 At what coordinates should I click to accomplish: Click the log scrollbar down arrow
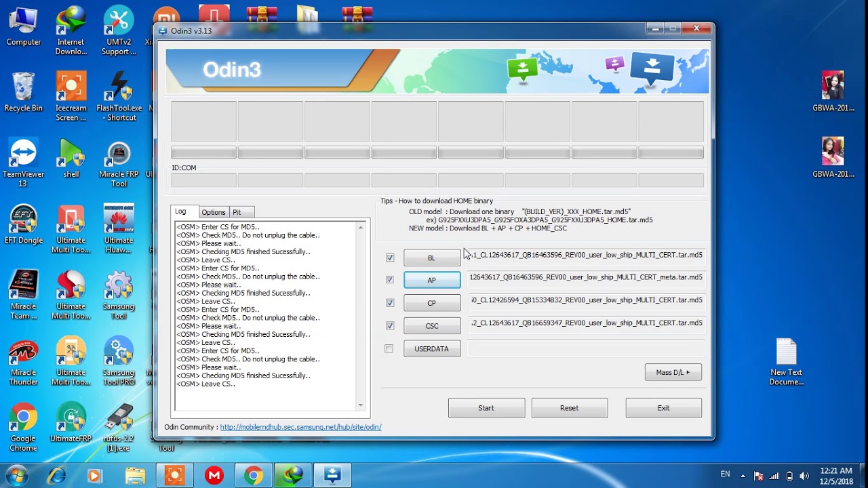tap(361, 405)
